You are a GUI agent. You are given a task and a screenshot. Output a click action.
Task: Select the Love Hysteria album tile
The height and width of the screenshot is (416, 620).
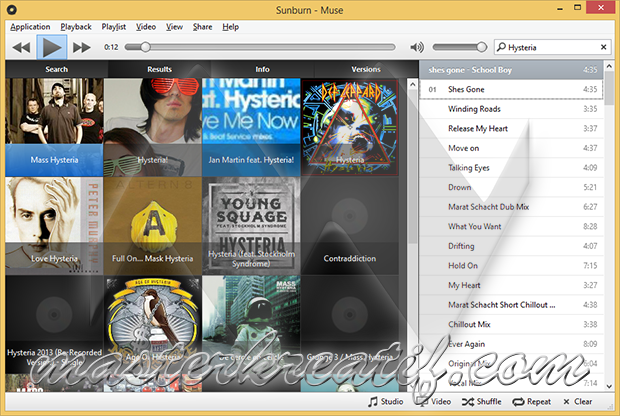pyautogui.click(x=54, y=226)
